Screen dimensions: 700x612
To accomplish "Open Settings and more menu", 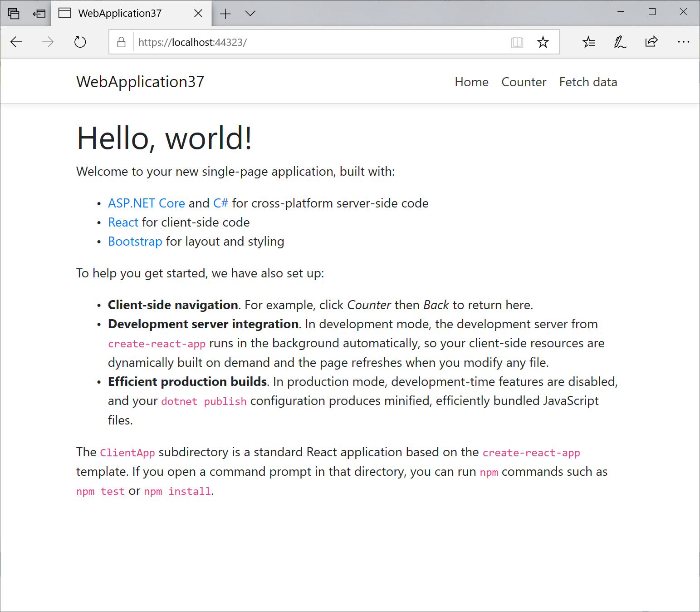I will [x=683, y=42].
